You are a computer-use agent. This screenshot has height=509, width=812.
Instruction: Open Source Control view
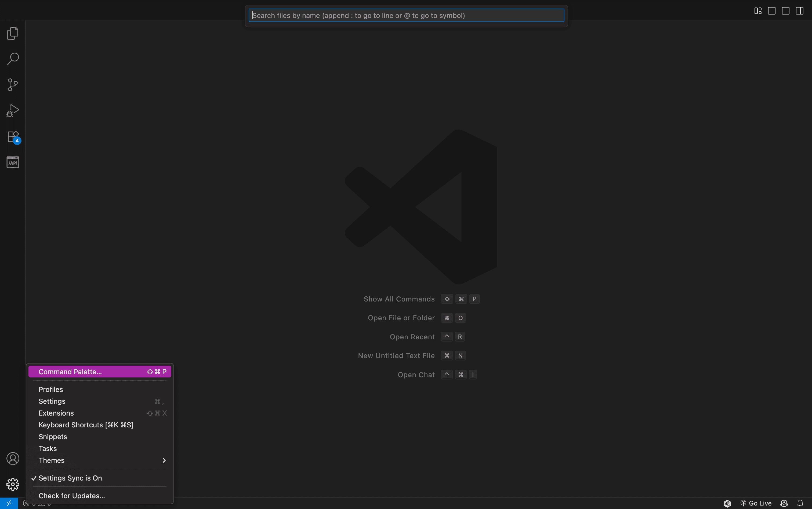pos(13,85)
